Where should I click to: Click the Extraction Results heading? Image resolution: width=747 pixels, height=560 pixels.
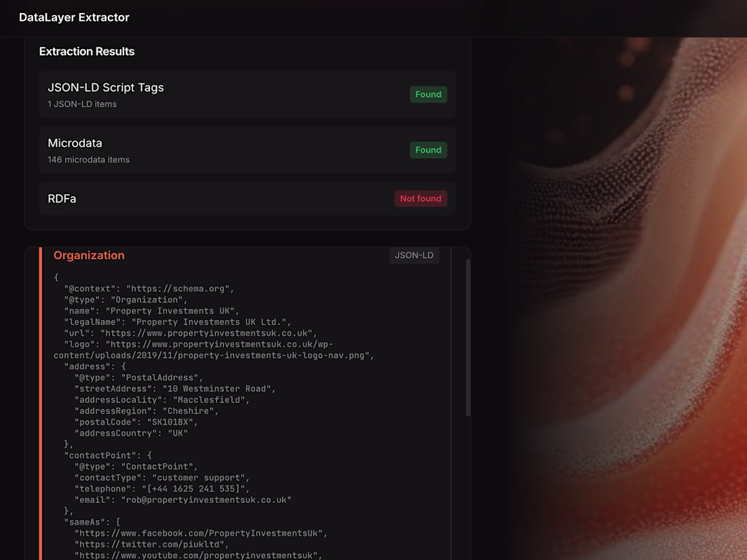(87, 52)
